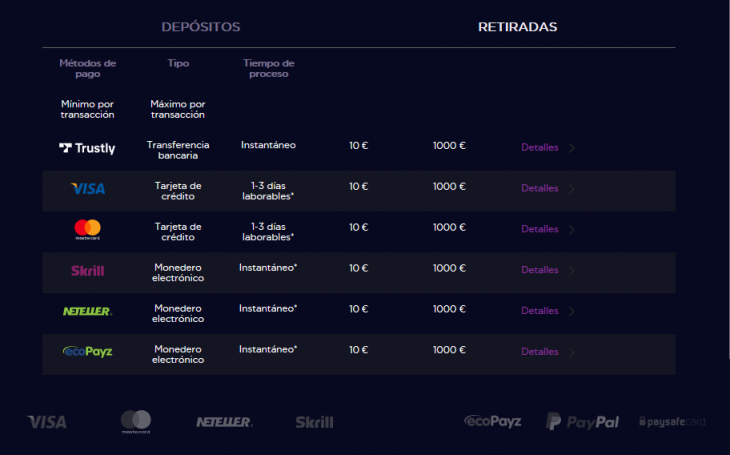
Task: Click '10 €' minimum in ecoPayz row
Action: [x=358, y=350]
